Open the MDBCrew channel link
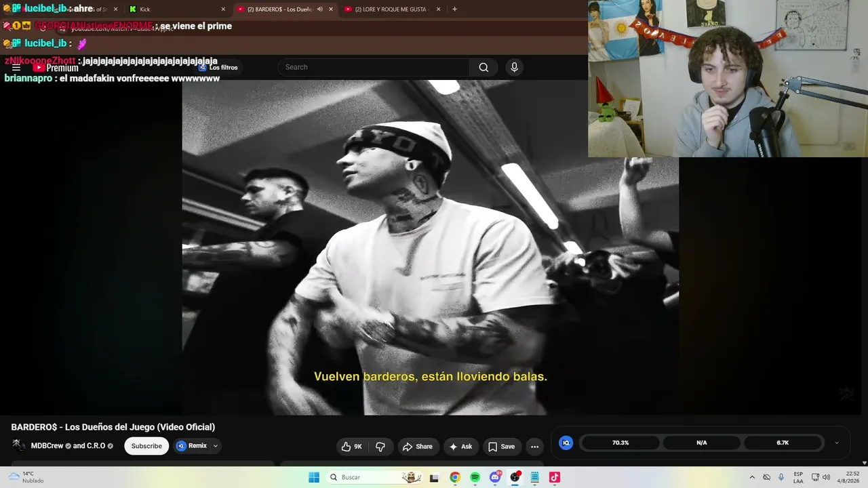Viewport: 868px width, 488px height. [47, 446]
